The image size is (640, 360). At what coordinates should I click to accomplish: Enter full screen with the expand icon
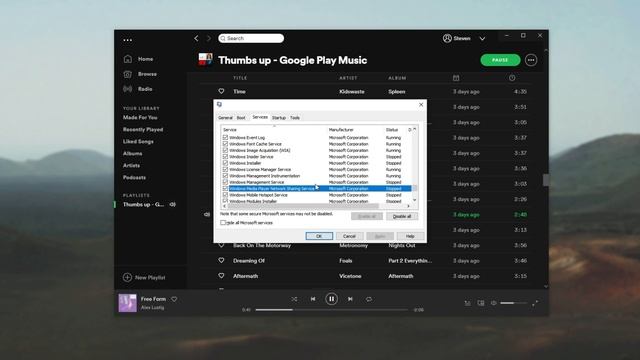pos(535,303)
